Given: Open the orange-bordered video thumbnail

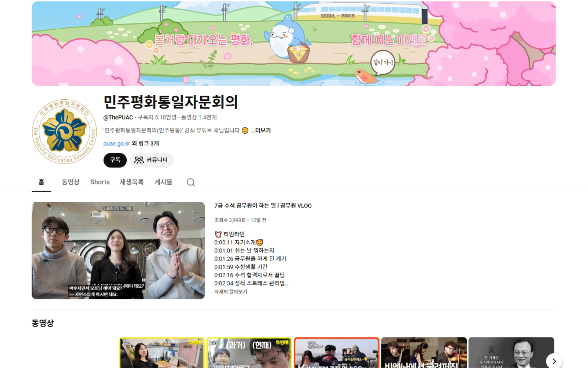Looking at the screenshot, I should (x=337, y=353).
